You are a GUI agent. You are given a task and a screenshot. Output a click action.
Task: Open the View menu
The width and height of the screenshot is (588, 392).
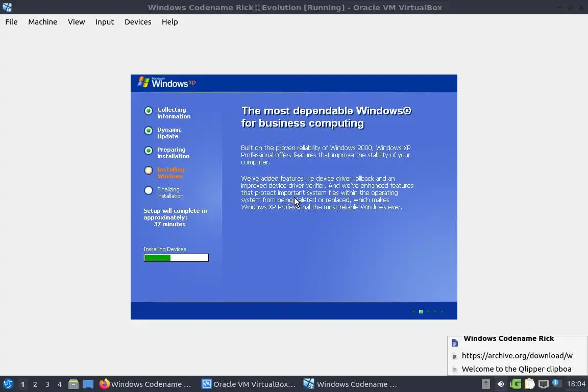pyautogui.click(x=76, y=22)
